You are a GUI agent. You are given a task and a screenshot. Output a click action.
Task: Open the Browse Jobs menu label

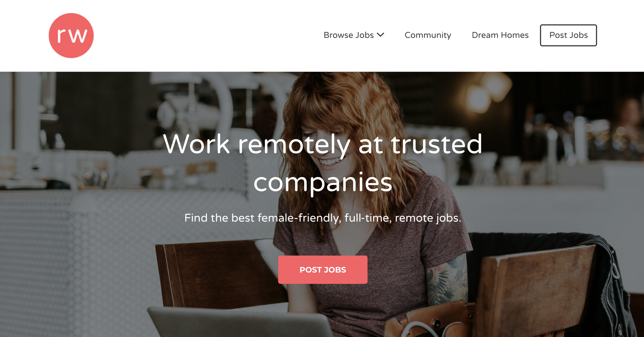(x=349, y=35)
